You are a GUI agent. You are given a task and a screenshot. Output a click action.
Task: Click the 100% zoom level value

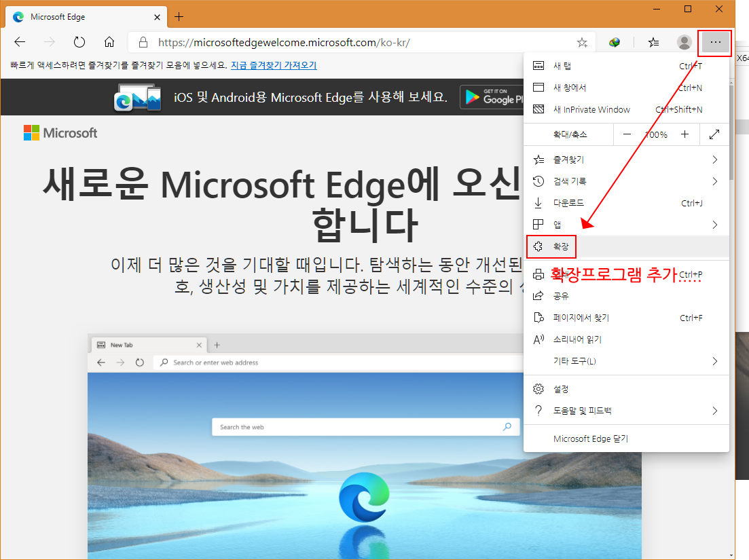pos(657,134)
